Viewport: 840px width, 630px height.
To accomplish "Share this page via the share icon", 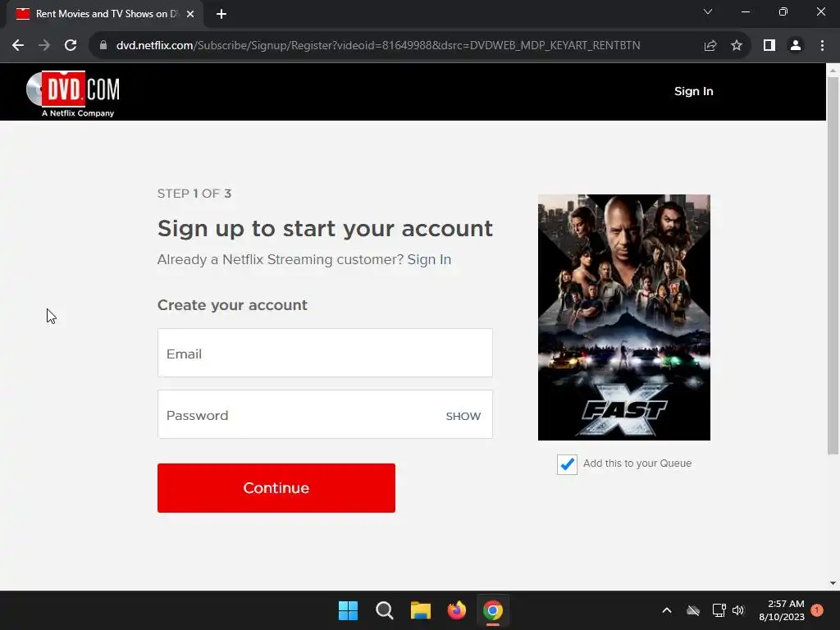I will tap(710, 45).
